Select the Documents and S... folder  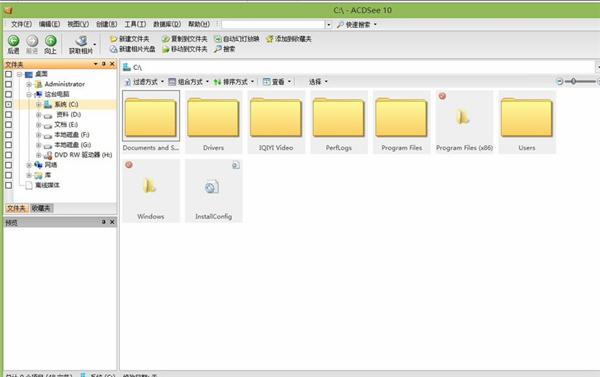[x=151, y=122]
